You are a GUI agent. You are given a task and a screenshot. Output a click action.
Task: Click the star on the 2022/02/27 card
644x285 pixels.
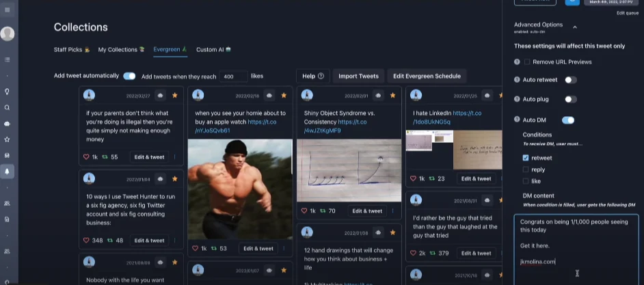(x=174, y=95)
